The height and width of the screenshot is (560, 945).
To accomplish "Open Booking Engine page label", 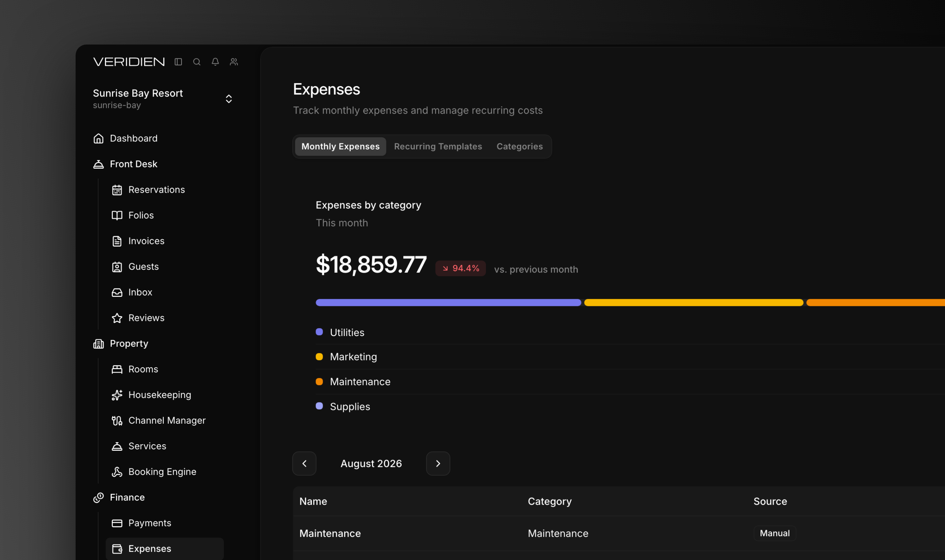I will [x=162, y=472].
